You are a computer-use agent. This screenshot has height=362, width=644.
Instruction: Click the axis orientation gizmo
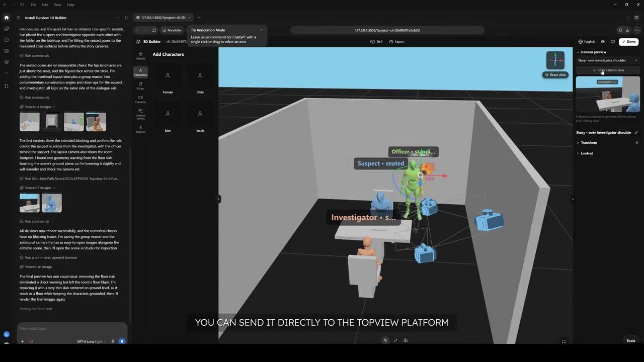coord(555,60)
